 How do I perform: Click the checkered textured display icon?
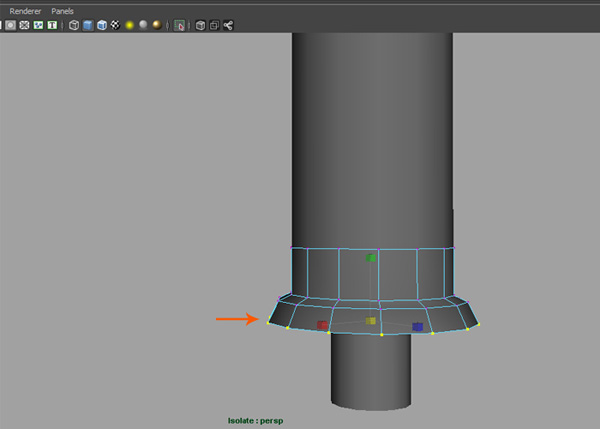(115, 25)
